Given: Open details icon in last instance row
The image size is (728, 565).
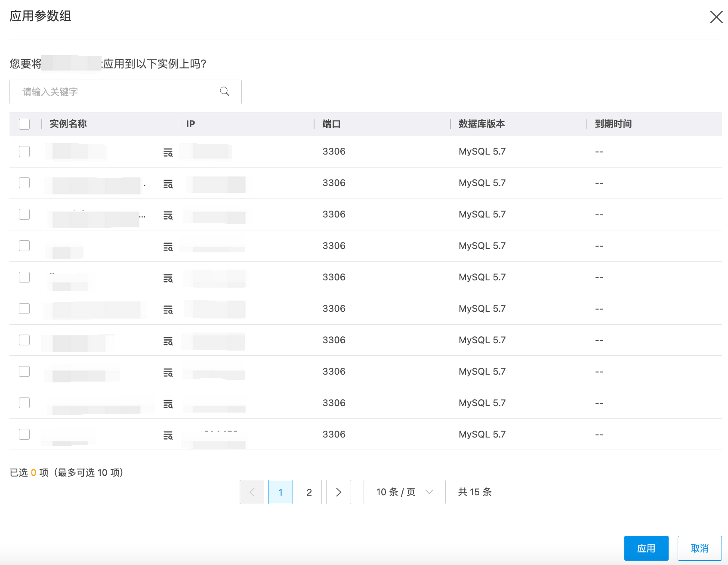Looking at the screenshot, I should click(x=168, y=435).
